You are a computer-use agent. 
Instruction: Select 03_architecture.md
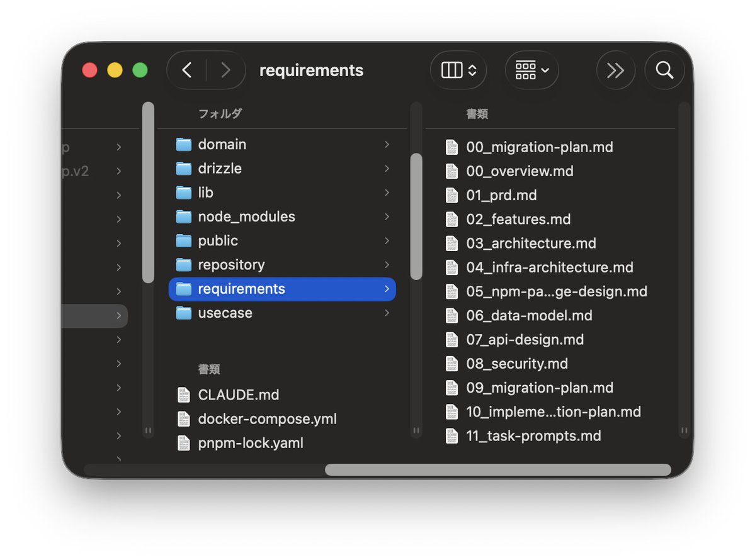[x=550, y=243]
